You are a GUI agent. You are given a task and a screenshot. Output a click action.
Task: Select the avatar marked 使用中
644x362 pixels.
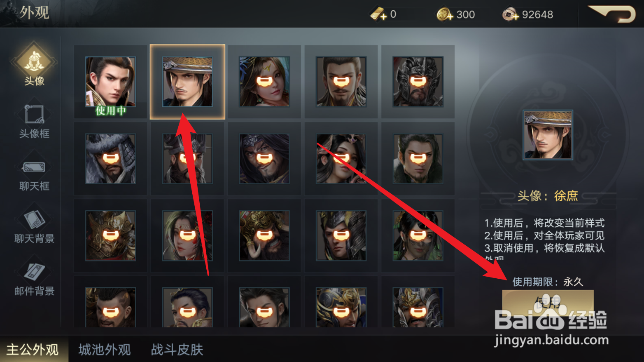[x=110, y=82]
